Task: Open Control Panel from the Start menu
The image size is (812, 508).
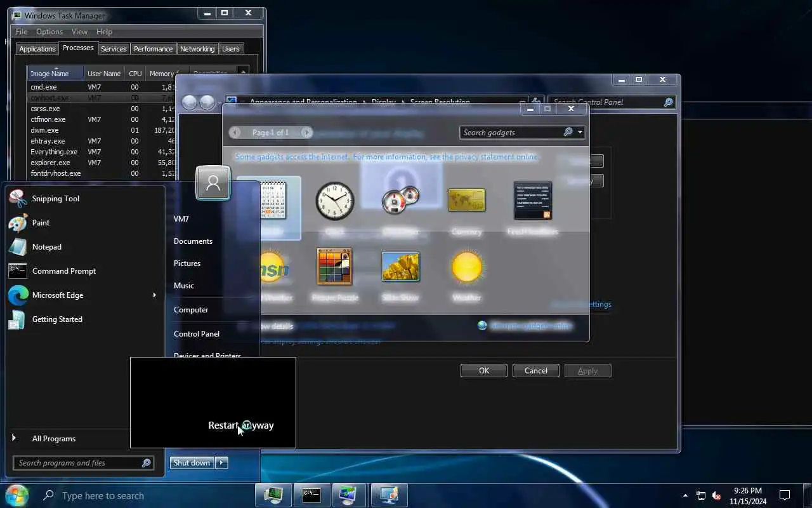Action: click(197, 334)
